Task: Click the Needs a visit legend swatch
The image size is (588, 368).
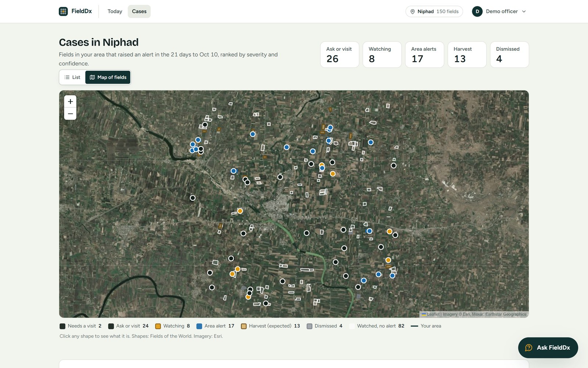Action: [x=62, y=326]
